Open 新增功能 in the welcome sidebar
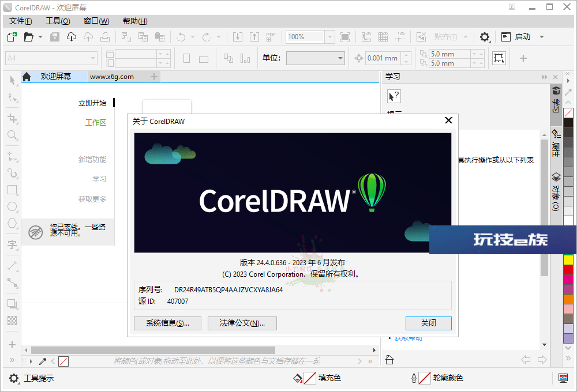The height and width of the screenshot is (392, 577). point(92,159)
